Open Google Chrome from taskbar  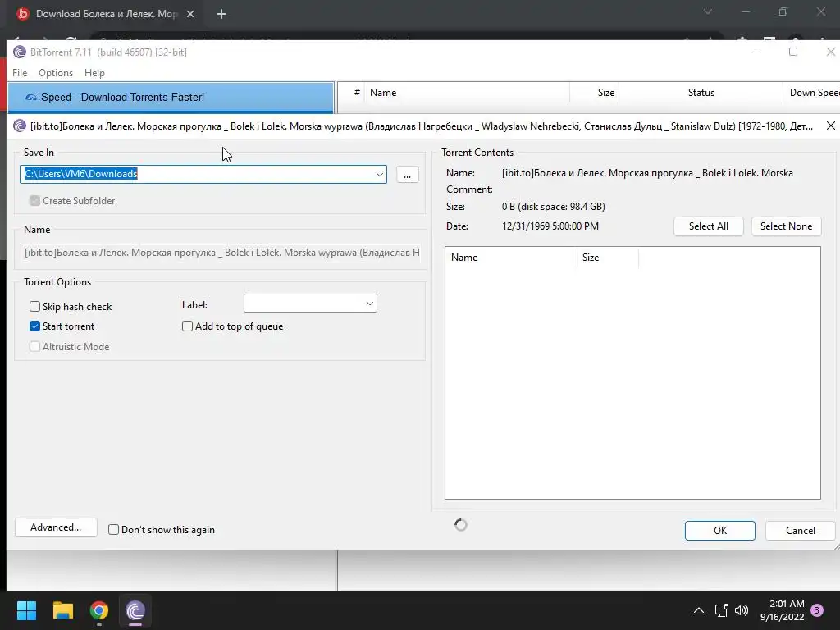pyautogui.click(x=99, y=610)
